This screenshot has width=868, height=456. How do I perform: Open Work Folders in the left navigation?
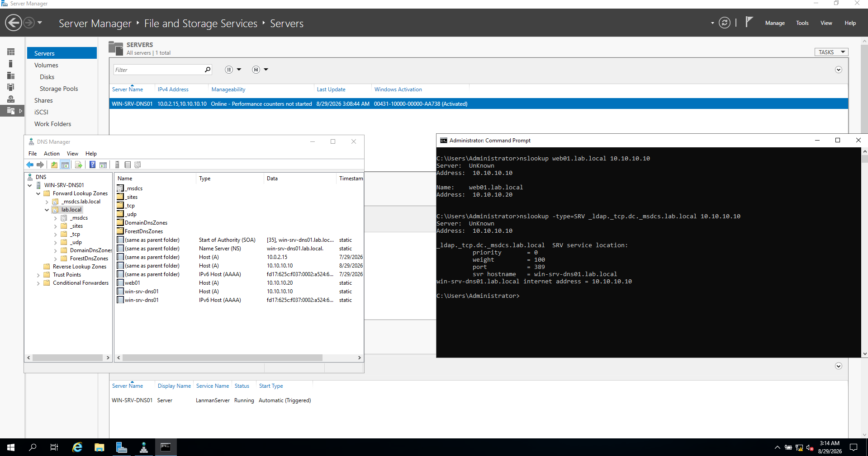[52, 124]
